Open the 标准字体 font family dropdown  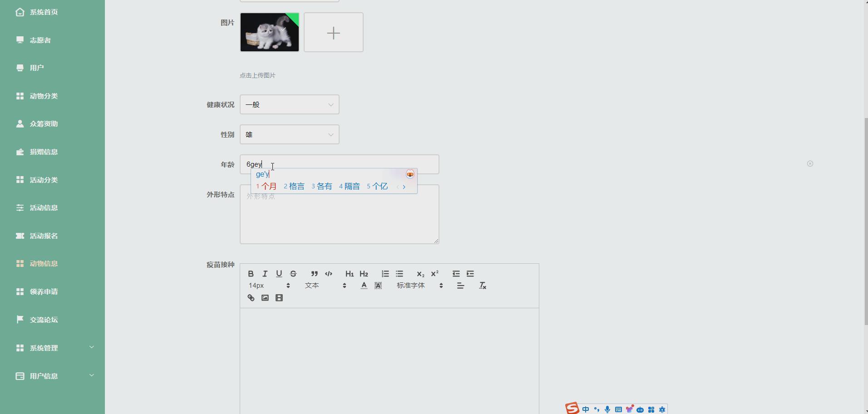tap(419, 286)
